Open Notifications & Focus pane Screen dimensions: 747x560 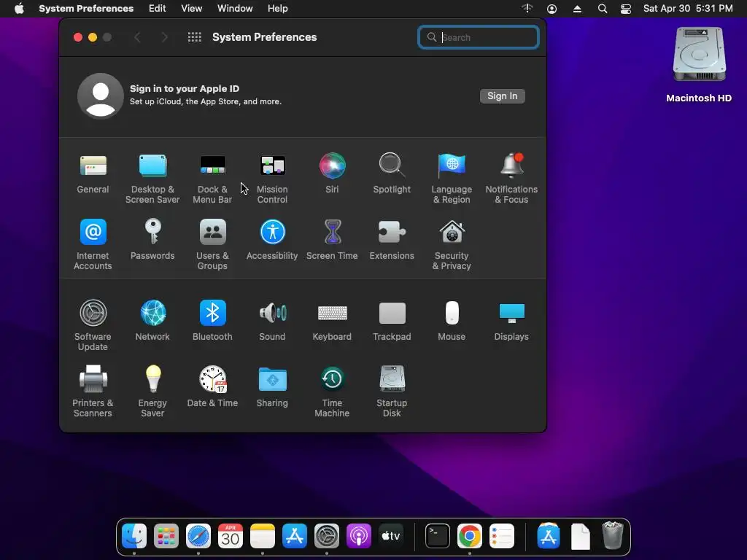pyautogui.click(x=511, y=179)
